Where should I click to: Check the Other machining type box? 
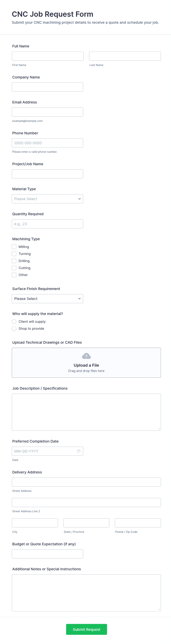[14, 275]
